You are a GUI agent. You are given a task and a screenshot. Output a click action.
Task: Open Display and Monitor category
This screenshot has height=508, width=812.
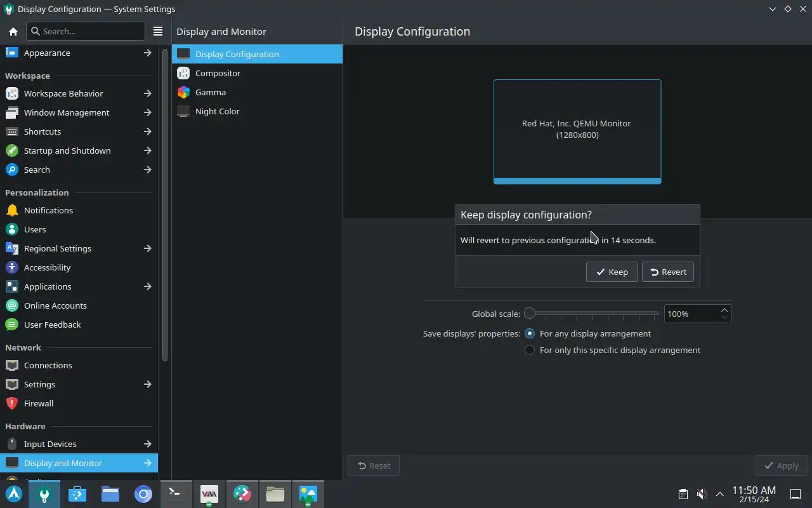pyautogui.click(x=79, y=463)
